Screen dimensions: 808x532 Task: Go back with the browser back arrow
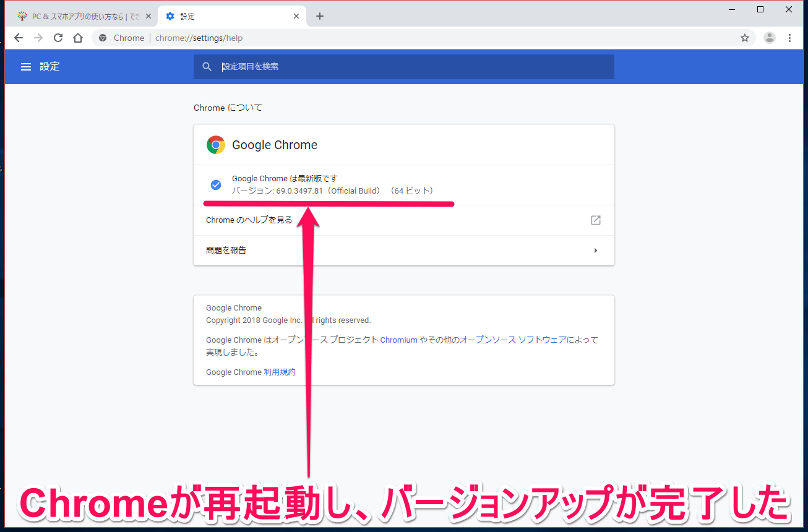point(19,38)
